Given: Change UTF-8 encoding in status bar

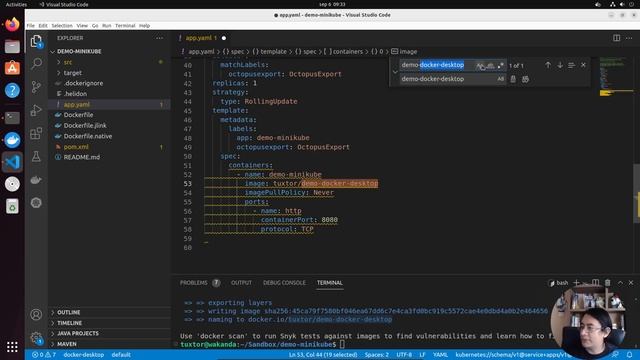Looking at the screenshot, I should point(404,355).
